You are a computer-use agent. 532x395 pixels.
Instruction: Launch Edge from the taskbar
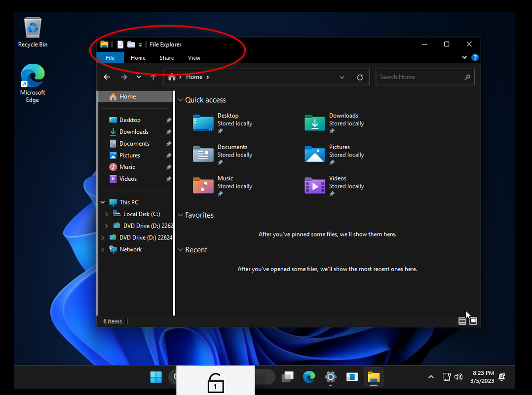[309, 377]
